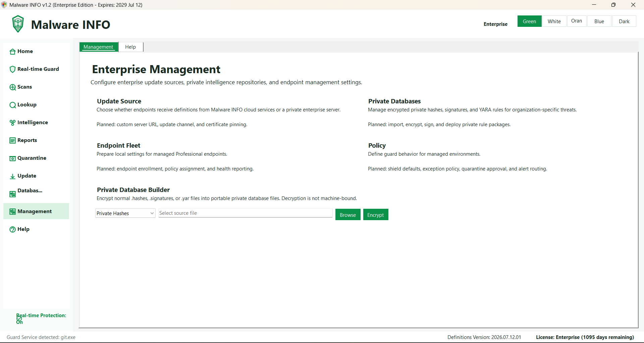Click the Reports document icon

click(12, 141)
